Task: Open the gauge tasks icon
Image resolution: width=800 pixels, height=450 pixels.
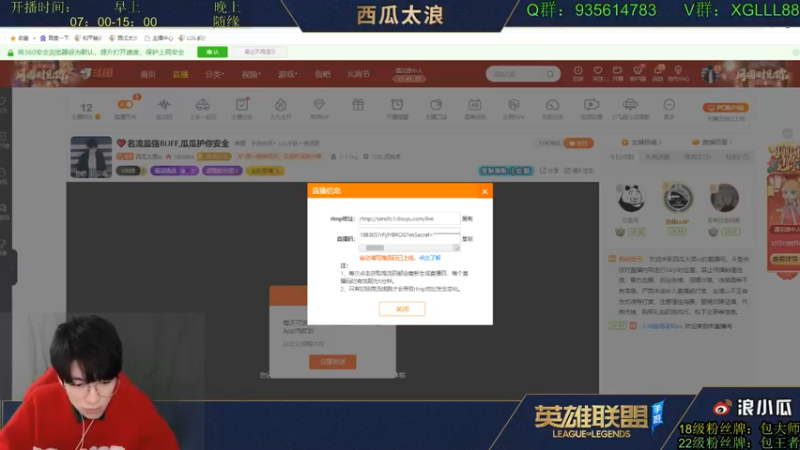Action: point(552,105)
